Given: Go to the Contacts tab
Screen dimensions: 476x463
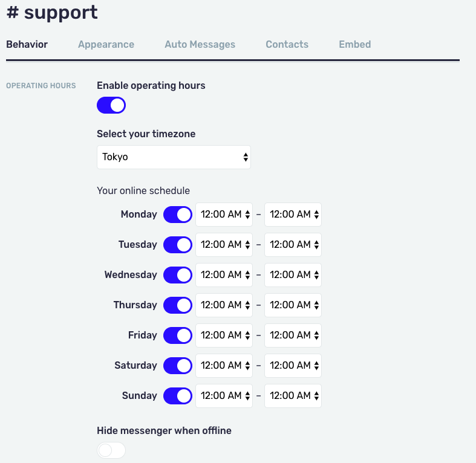Looking at the screenshot, I should (287, 44).
